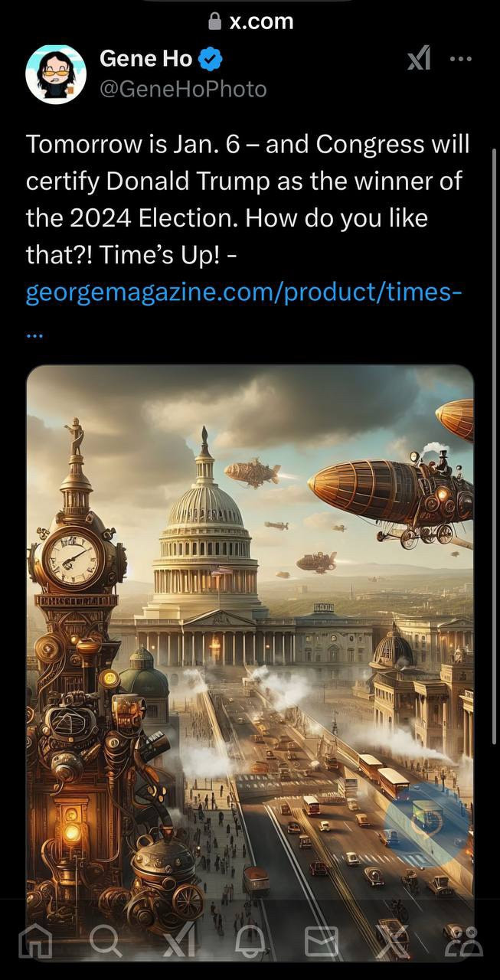Open the @GeneHoPhoto handle
Viewport: 500px width, 980px height.
[x=183, y=90]
